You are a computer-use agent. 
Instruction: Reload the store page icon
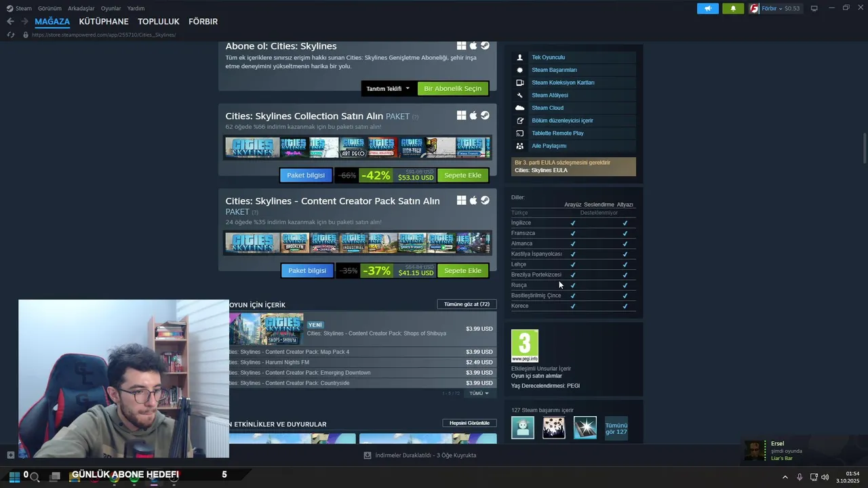11,35
